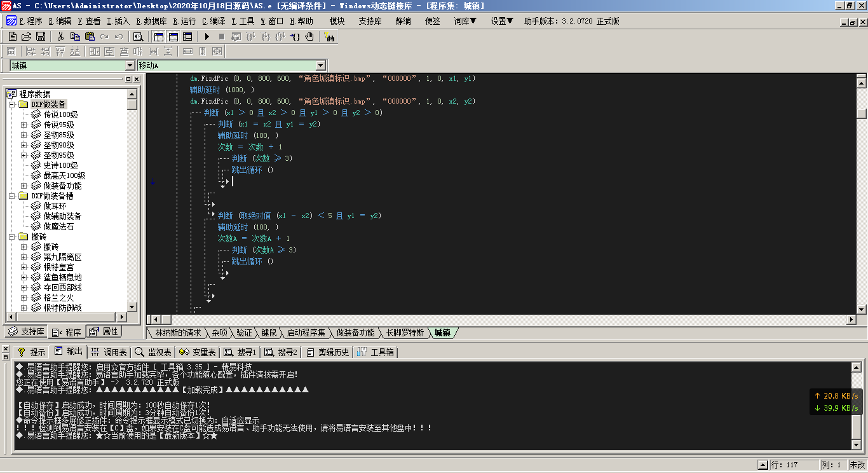Image resolution: width=868 pixels, height=473 pixels.
Task: Open the 剪辑历史 tab
Action: 329,352
